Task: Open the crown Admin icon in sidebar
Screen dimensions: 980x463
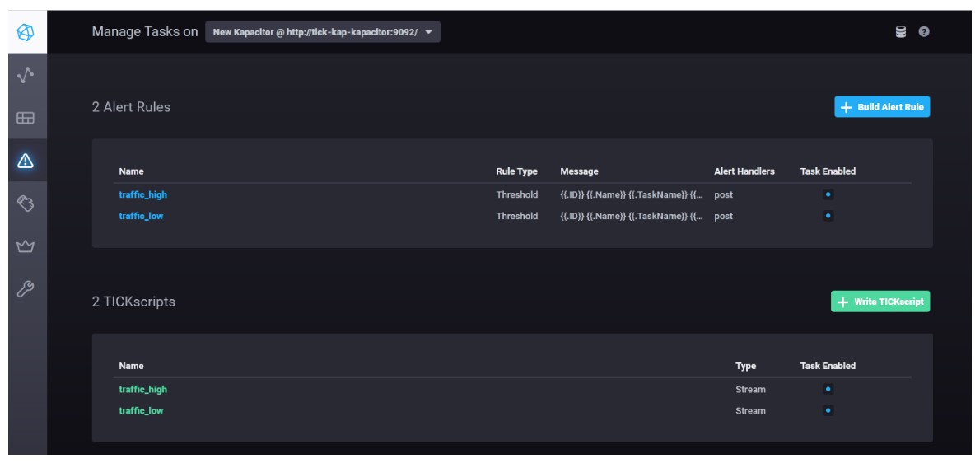Action: (x=25, y=246)
